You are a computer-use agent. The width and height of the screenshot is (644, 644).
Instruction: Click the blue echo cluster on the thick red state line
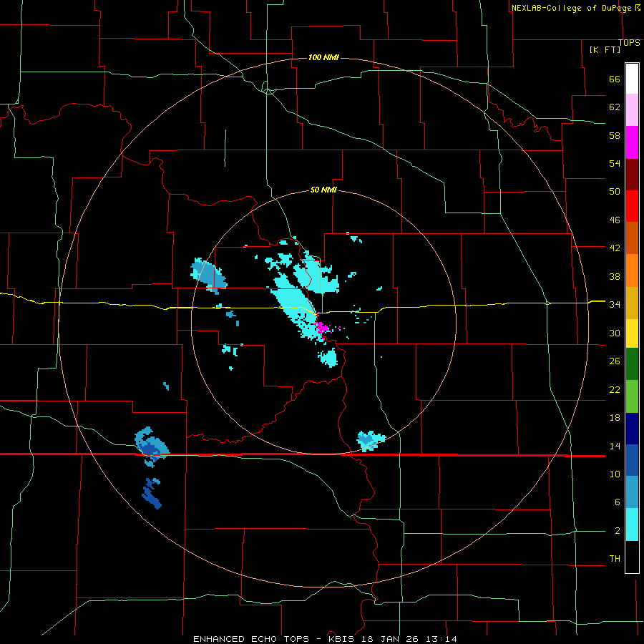click(x=150, y=447)
